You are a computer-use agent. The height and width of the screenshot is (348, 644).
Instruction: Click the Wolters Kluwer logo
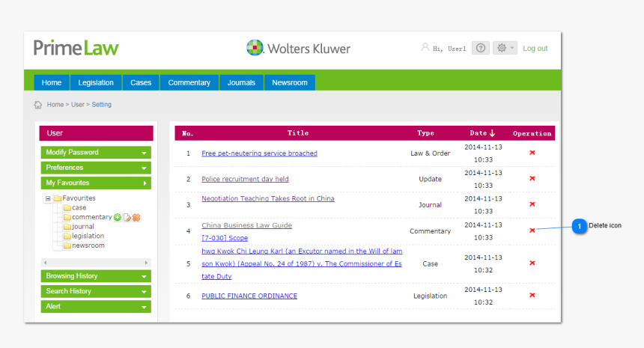coord(298,49)
